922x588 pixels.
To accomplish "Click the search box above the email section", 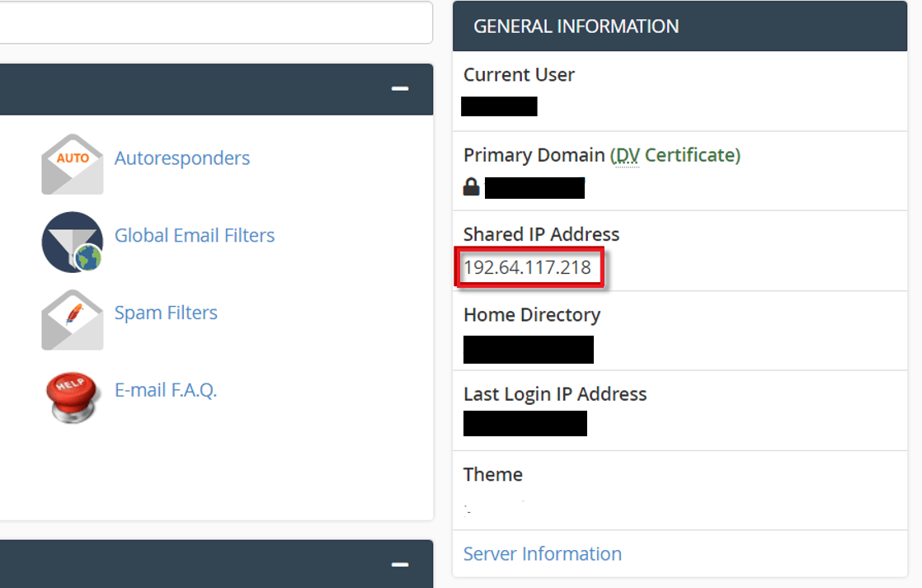I will pos(214,22).
